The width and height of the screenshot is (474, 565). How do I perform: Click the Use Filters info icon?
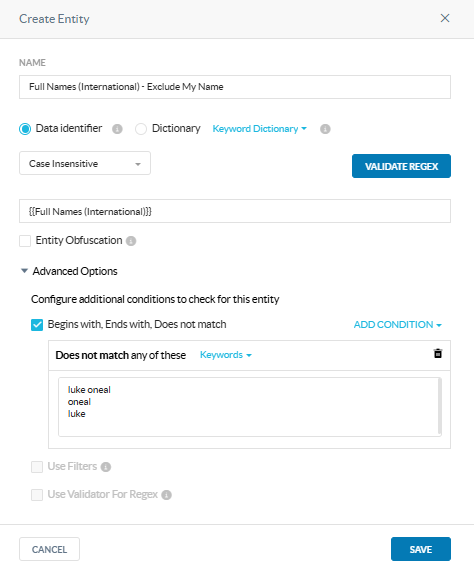click(106, 467)
